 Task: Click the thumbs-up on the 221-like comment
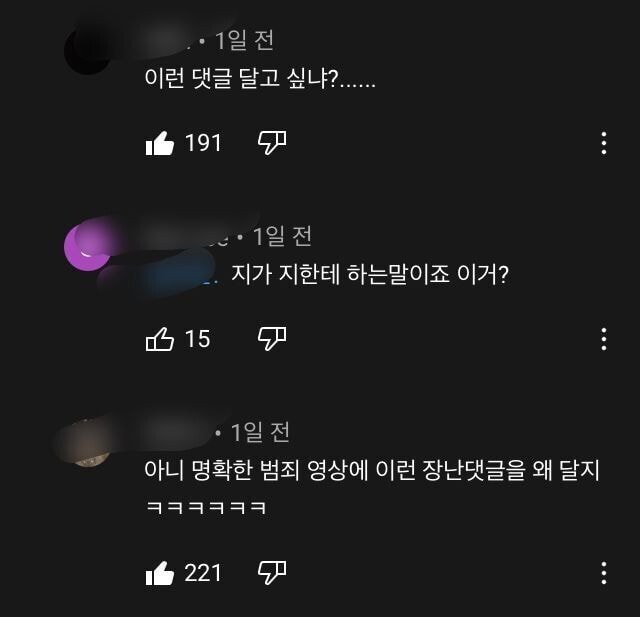(x=160, y=573)
